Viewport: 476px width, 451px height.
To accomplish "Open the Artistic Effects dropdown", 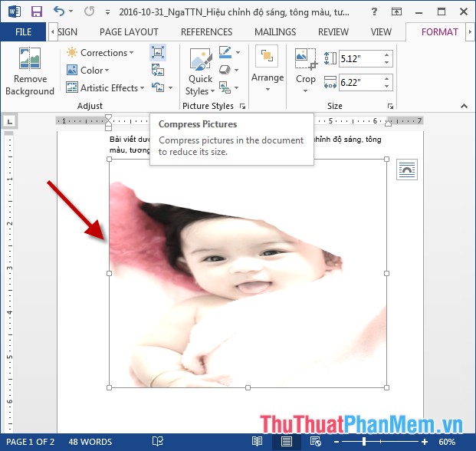I will [x=105, y=87].
